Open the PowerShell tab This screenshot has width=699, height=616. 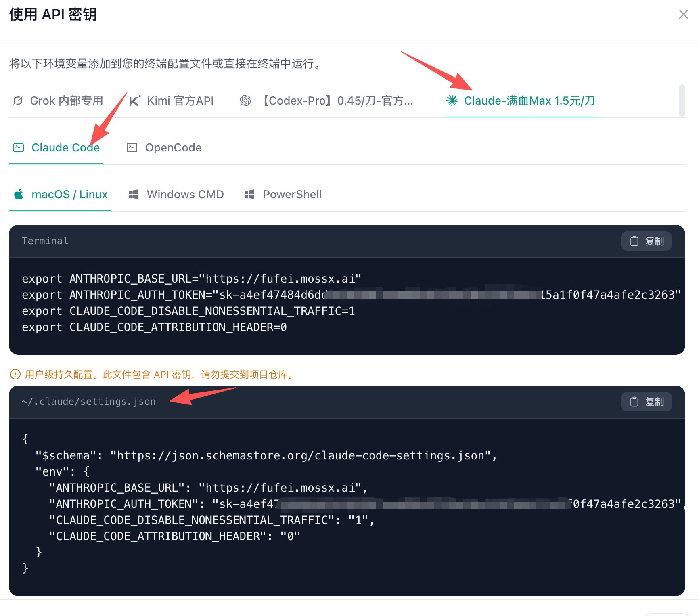[x=283, y=195]
